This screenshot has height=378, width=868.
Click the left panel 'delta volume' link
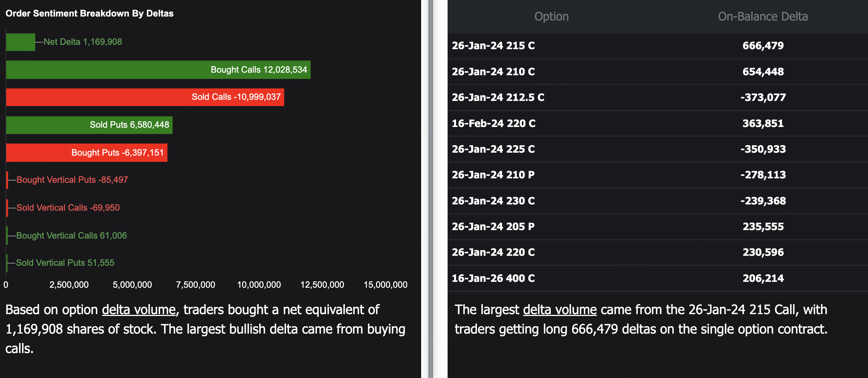(x=139, y=310)
